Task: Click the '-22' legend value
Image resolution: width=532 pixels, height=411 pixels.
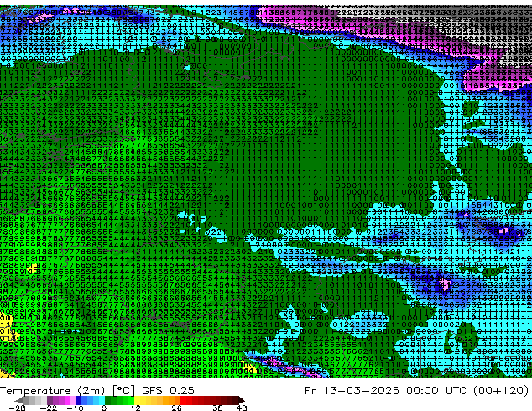Action: 49,408
